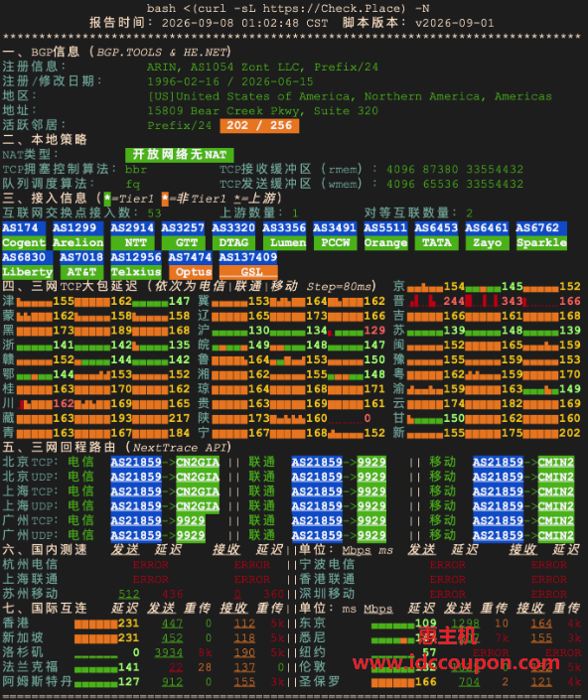588x700 pixels.
Task: Click the AS174 Cogent badge
Action: (24, 235)
